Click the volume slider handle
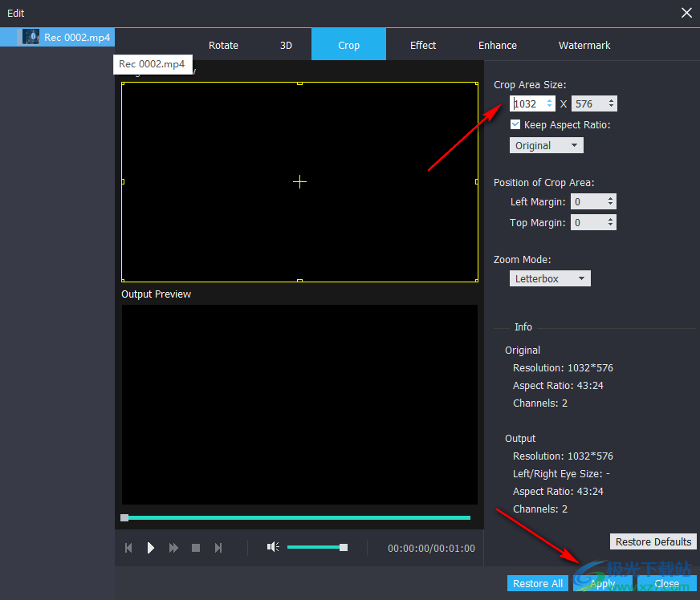The width and height of the screenshot is (700, 600). [x=344, y=547]
